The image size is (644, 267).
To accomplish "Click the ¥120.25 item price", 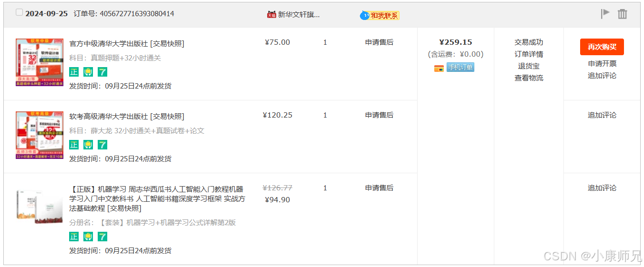I will click(x=277, y=115).
